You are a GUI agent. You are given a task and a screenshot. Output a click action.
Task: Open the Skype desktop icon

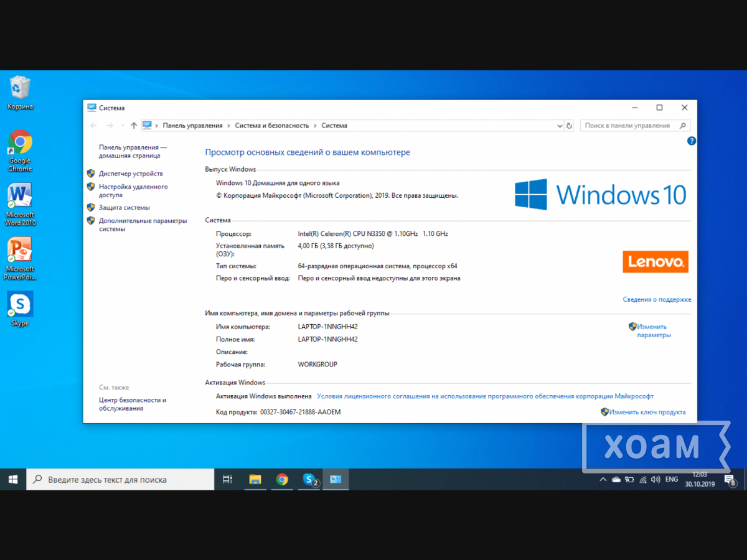coord(20,309)
